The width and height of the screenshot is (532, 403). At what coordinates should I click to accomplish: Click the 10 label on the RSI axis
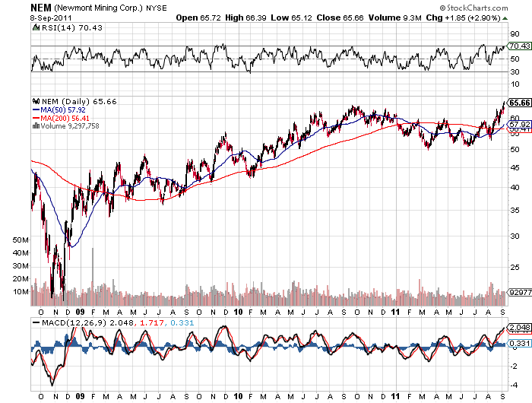pyautogui.click(x=515, y=84)
